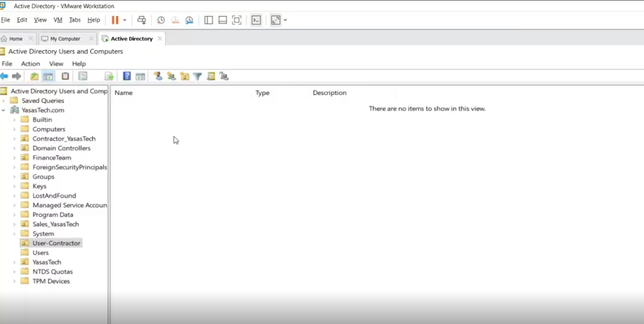The width and height of the screenshot is (644, 324).
Task: Open the VM menu in VMware
Action: (58, 20)
